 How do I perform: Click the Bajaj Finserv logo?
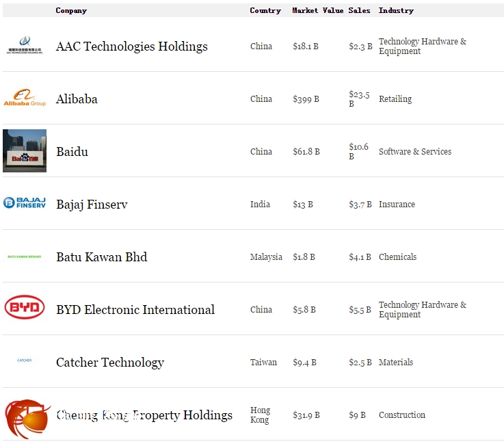[x=25, y=203]
